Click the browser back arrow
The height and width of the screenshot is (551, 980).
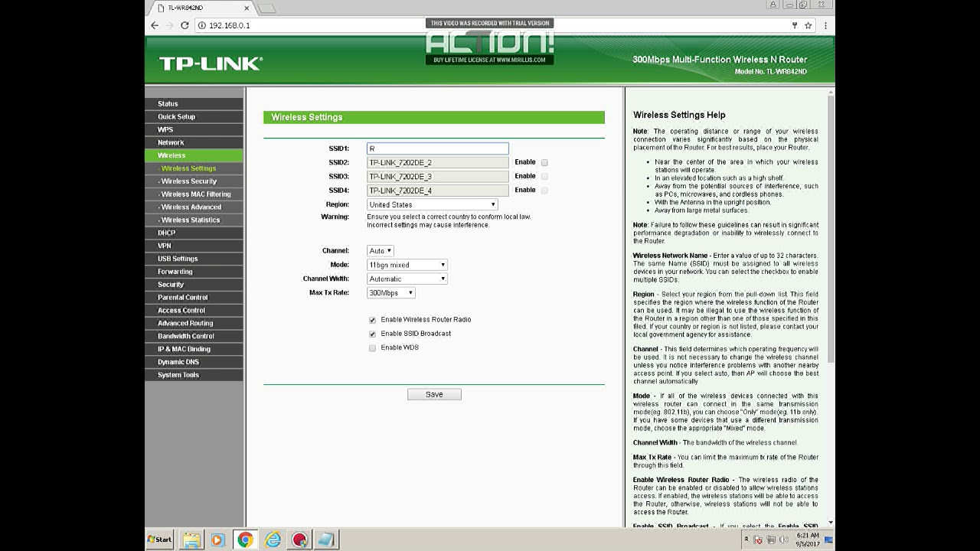click(155, 25)
